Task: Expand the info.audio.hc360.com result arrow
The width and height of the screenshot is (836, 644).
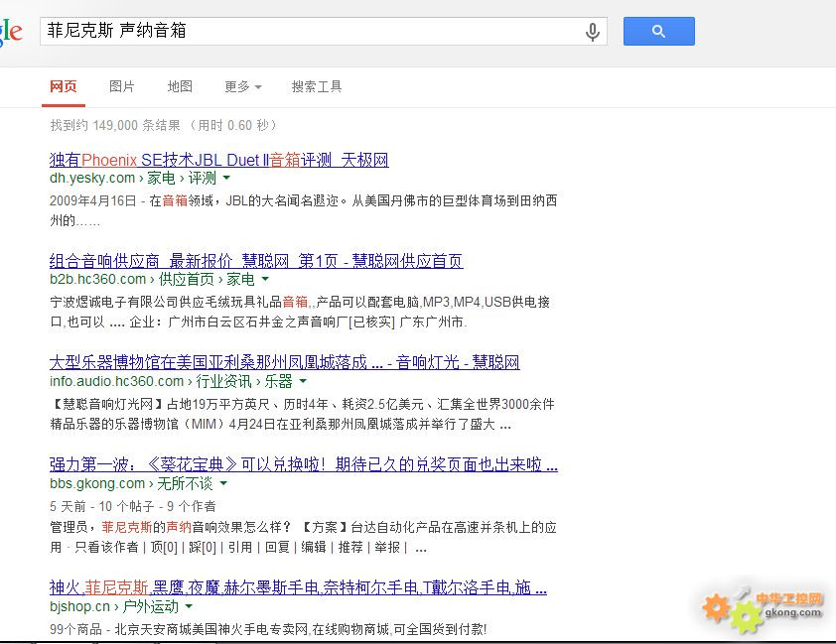Action: [303, 381]
